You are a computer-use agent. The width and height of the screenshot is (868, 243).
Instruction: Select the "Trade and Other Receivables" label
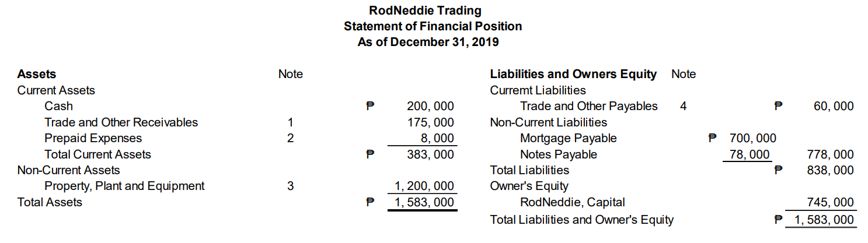(121, 122)
